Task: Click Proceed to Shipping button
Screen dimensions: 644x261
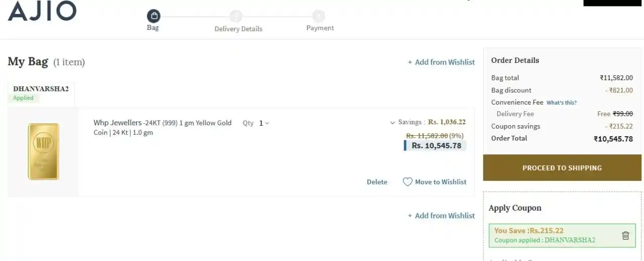Action: pyautogui.click(x=562, y=167)
